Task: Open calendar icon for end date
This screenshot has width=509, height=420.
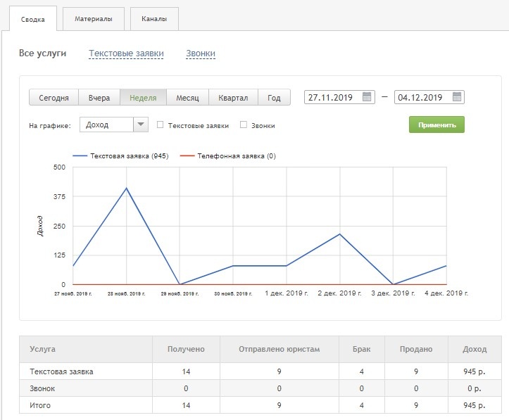Action: tap(457, 98)
